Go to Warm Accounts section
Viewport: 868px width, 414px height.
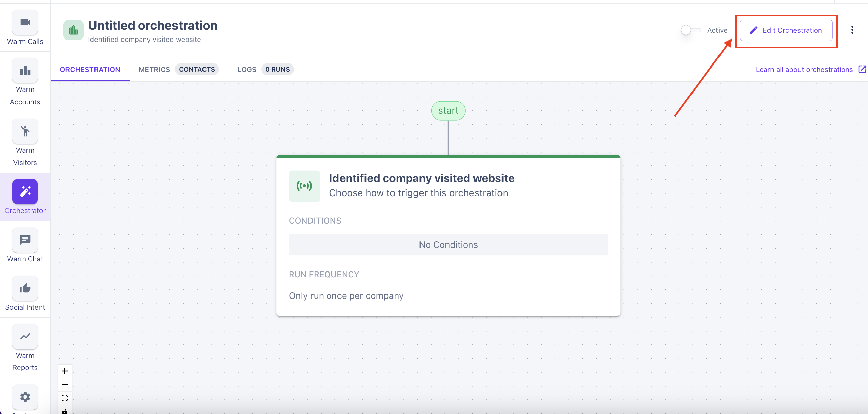25,81
